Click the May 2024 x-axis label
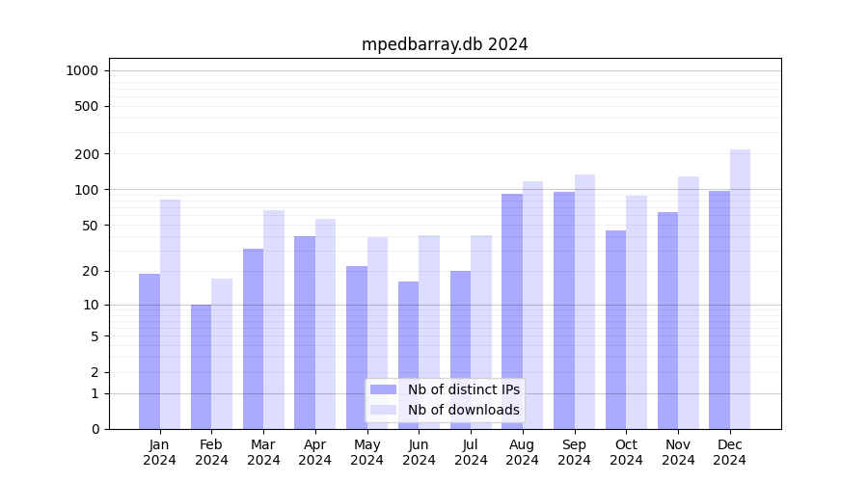The width and height of the screenshot is (868, 482). 366,452
